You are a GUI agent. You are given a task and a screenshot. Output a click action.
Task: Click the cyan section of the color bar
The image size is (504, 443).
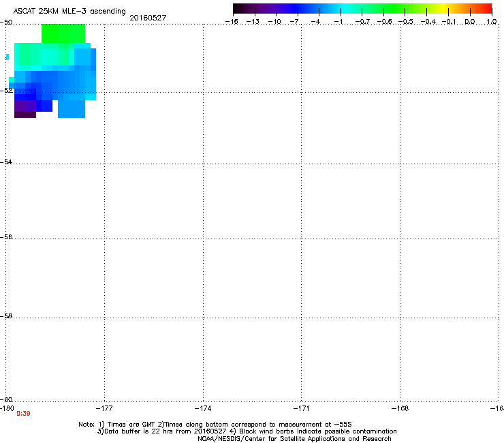pos(344,9)
